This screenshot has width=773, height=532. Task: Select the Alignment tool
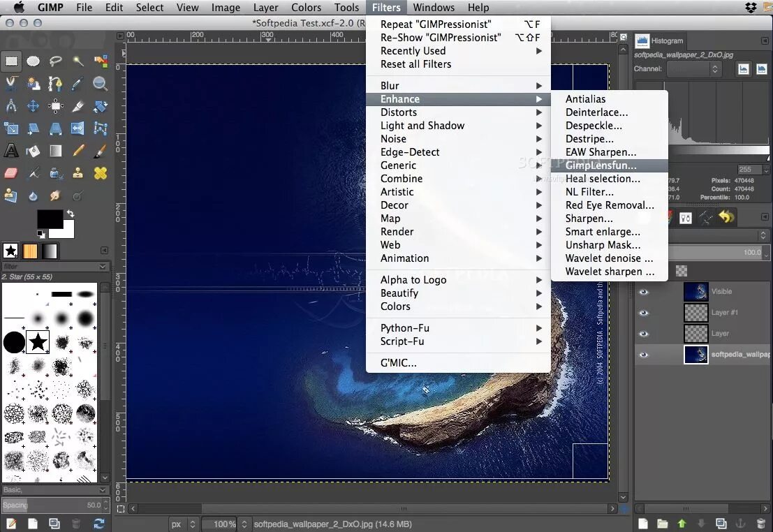[x=55, y=106]
